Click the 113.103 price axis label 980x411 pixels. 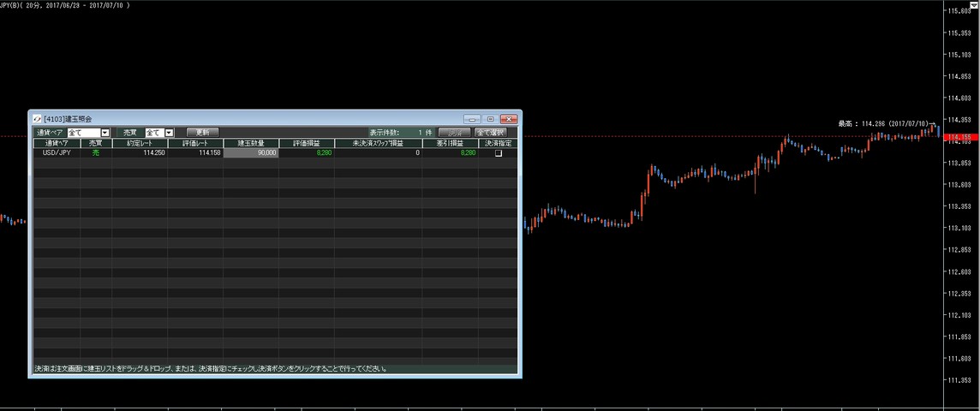959,228
